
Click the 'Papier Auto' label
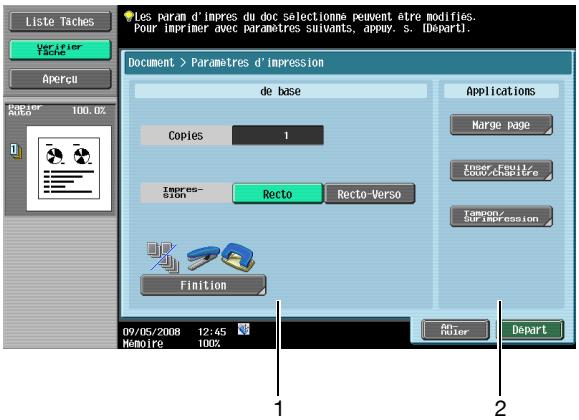coord(25,110)
